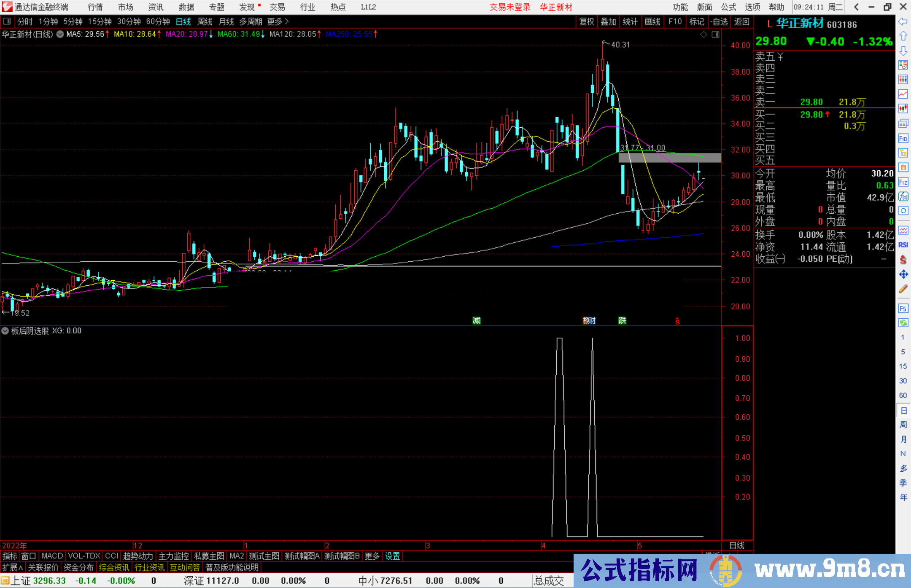
Task: Click the four-way move arrows icon
Action: click(x=903, y=274)
